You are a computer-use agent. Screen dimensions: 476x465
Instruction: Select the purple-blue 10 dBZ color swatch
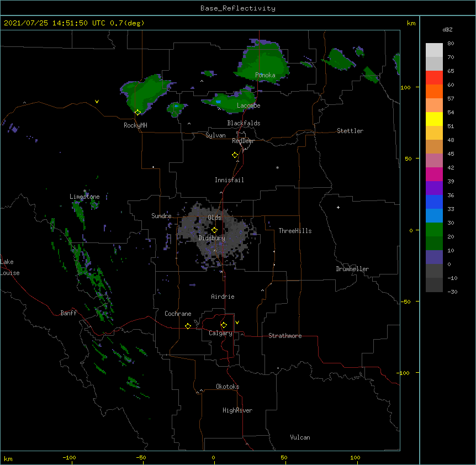coord(434,257)
